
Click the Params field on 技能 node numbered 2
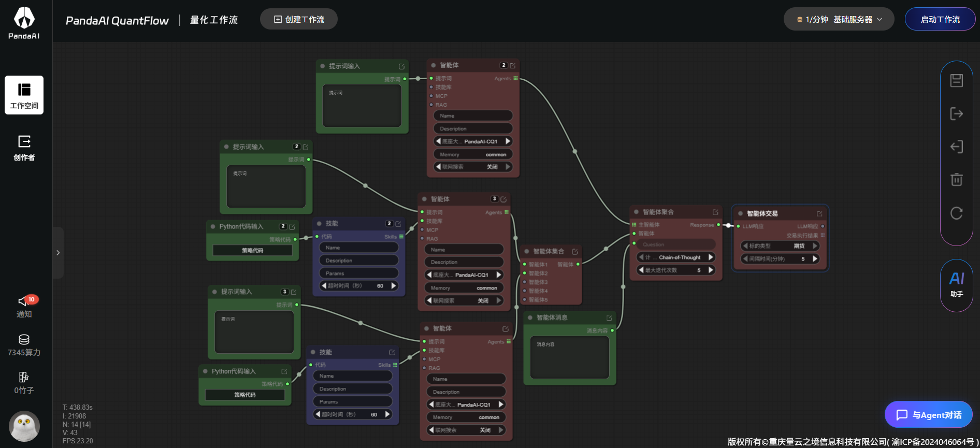[x=359, y=273]
